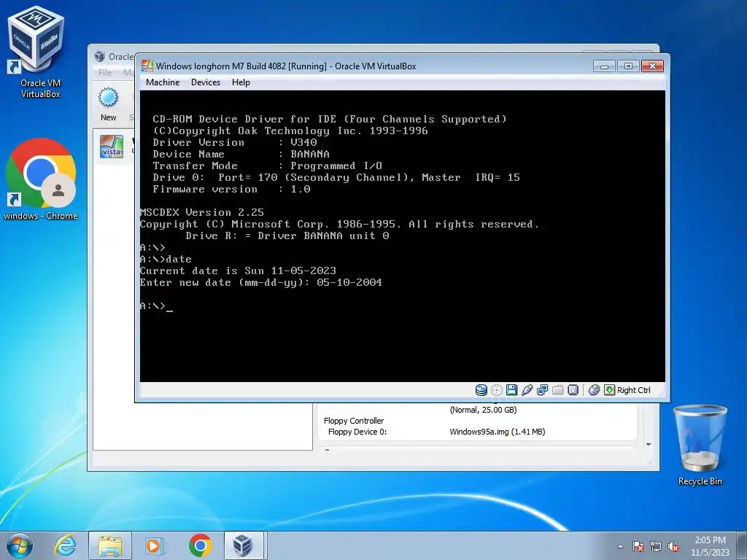Open File Explorer from the taskbar
747x560 pixels.
tap(110, 545)
